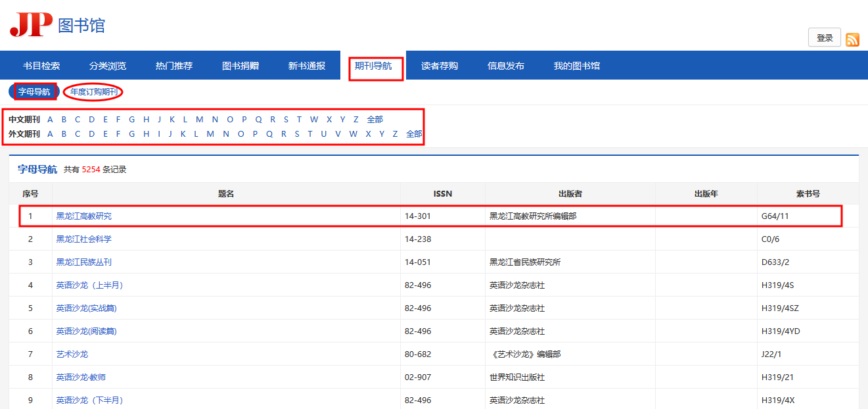The width and height of the screenshot is (868, 409).
Task: Click call number G64/11
Action: (x=775, y=216)
